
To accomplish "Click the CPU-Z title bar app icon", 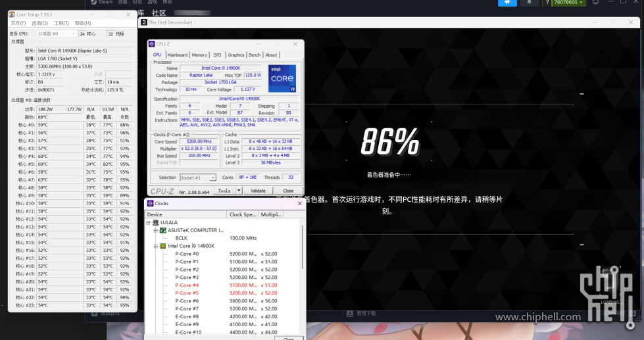I will coord(151,44).
